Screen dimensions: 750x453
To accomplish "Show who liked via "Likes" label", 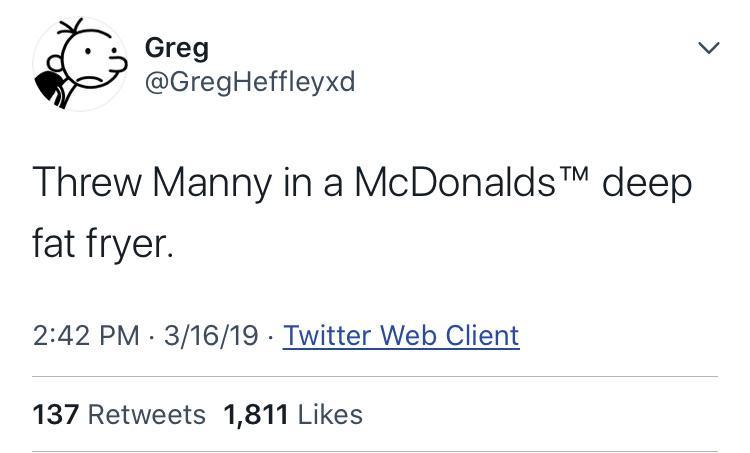I will 331,414.
